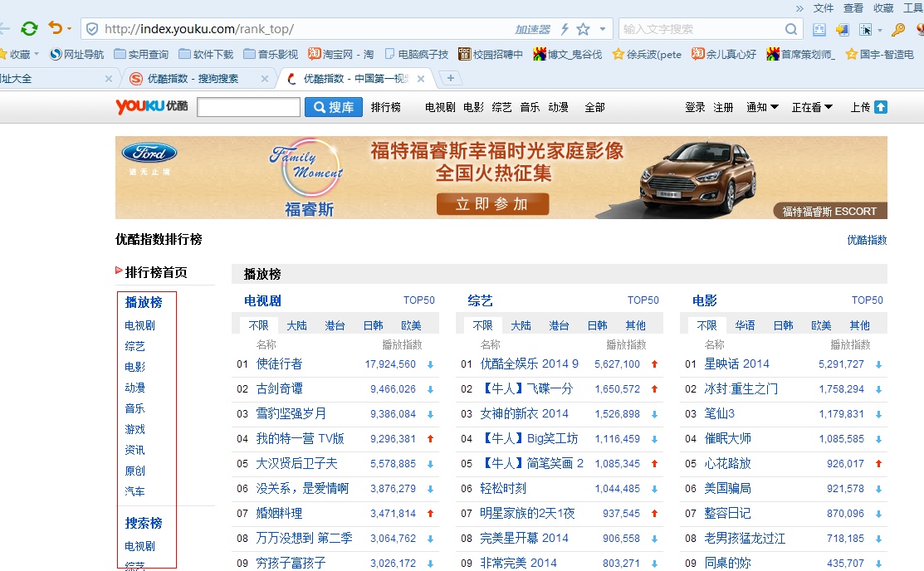Open a new browser tab with plus button
The width and height of the screenshot is (924, 571).
pos(450,78)
